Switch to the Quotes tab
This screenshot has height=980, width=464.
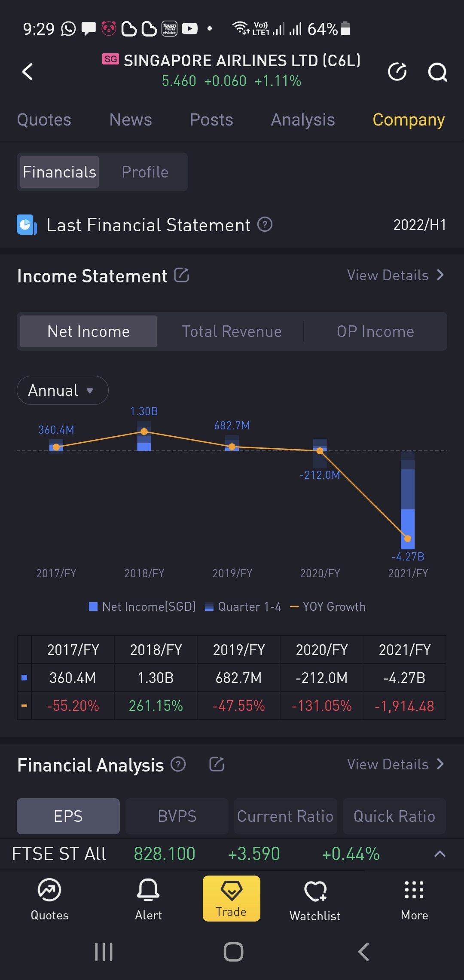point(44,120)
